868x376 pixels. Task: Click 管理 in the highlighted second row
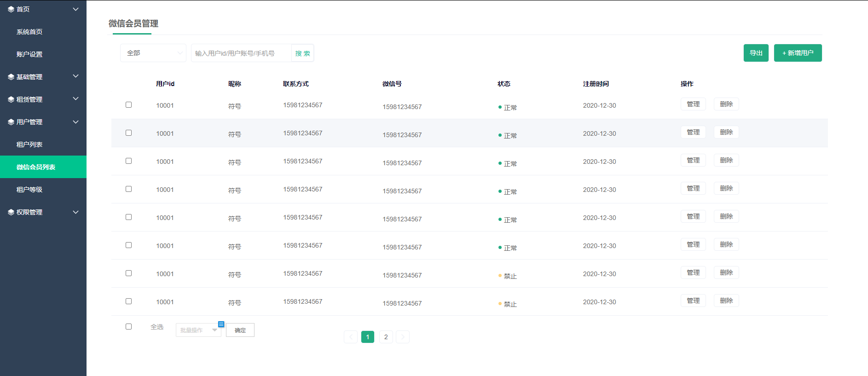pyautogui.click(x=693, y=132)
